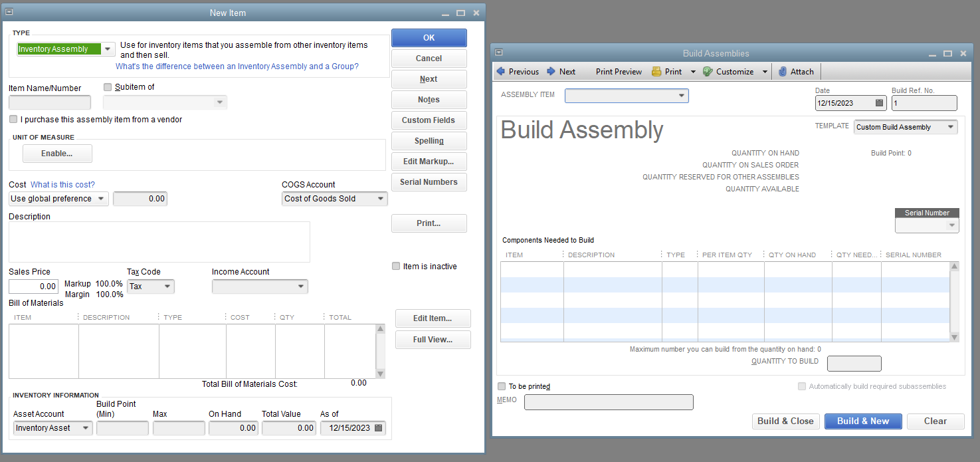Change the Custom Build Assembly template

(x=950, y=126)
